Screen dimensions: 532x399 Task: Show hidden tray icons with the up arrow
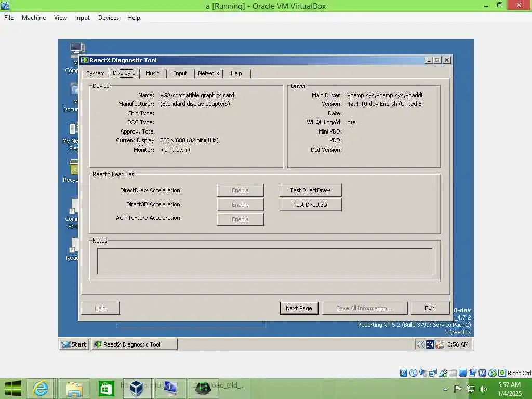tap(445, 389)
